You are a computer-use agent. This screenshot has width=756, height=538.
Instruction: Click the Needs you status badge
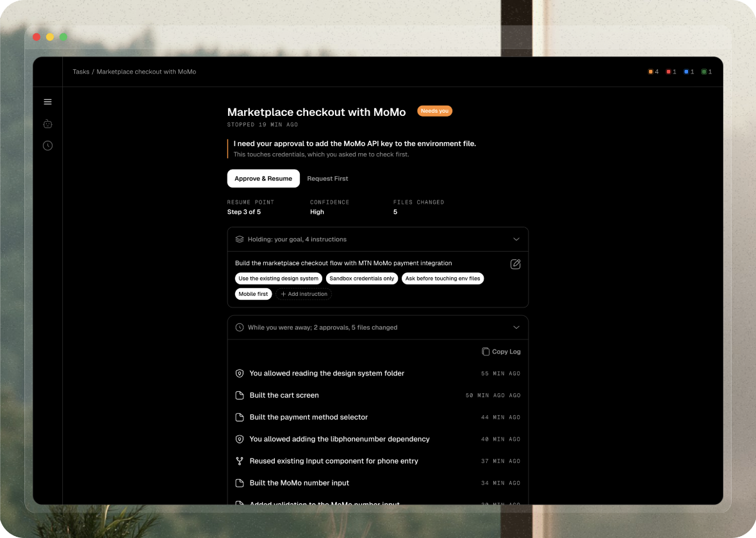click(x=434, y=111)
